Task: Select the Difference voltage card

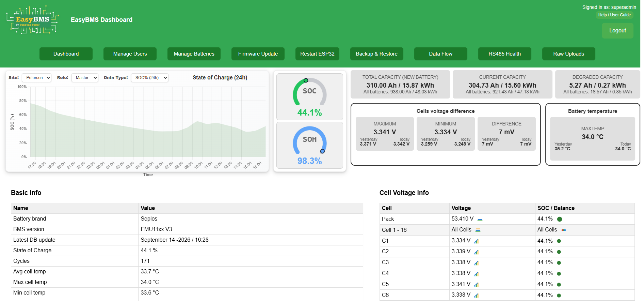Action: coord(506,134)
